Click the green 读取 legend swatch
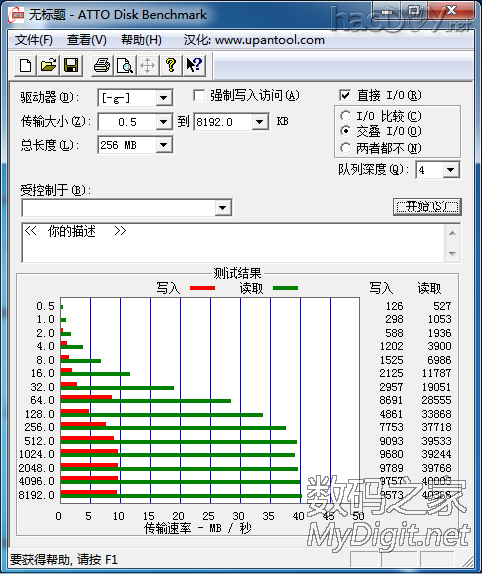Screen dimensions: 482x574 point(285,288)
